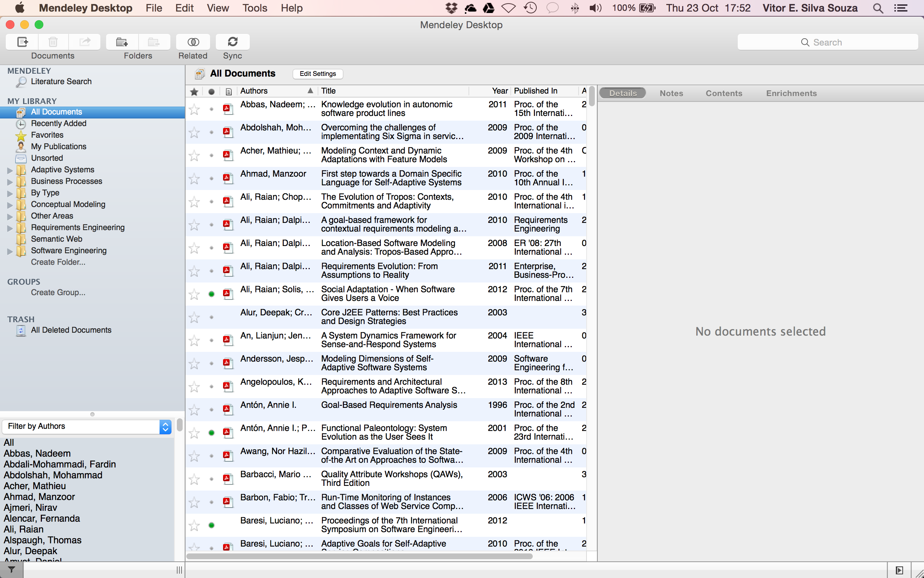Expand the Requirements Engineering folder

tap(10, 228)
